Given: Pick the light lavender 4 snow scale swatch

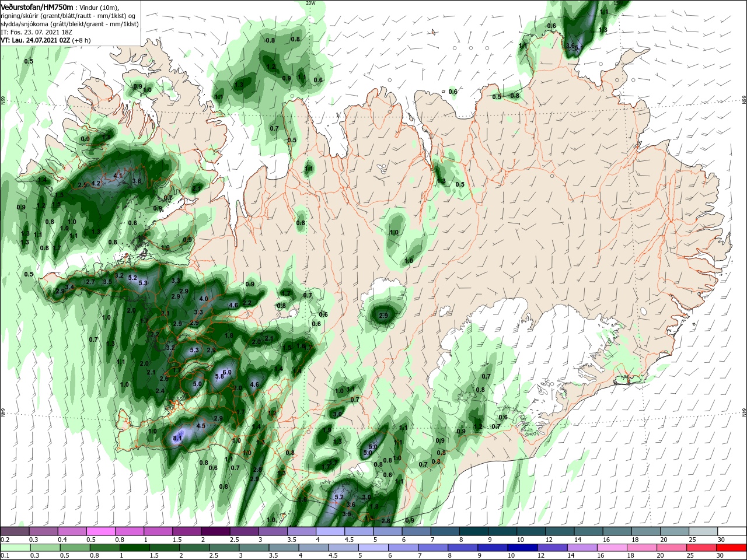Looking at the screenshot, I should coord(330,531).
